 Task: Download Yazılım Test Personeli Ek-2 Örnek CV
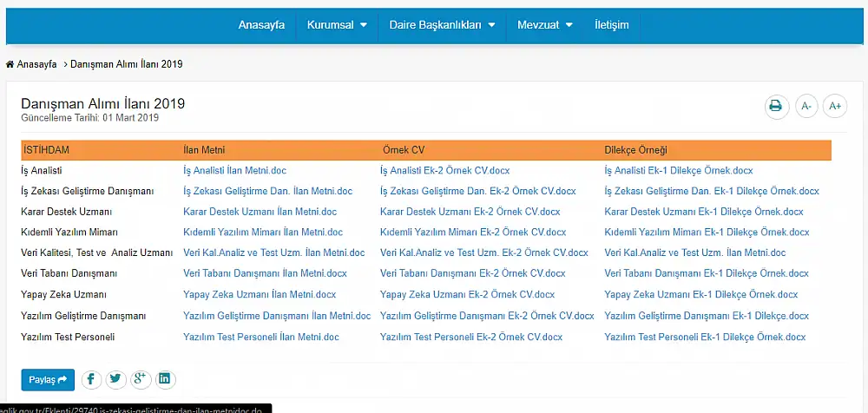[470, 337]
